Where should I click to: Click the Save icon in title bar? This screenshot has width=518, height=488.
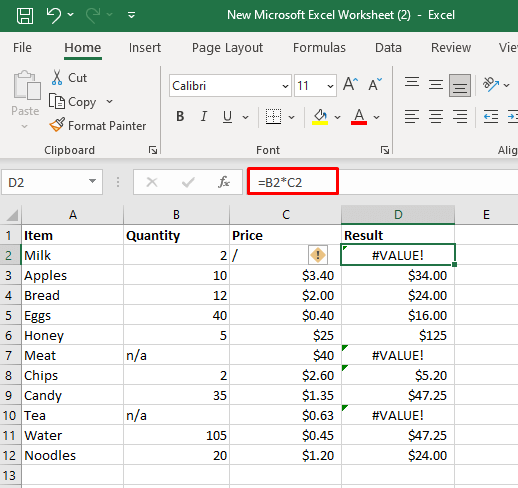pyautogui.click(x=25, y=15)
